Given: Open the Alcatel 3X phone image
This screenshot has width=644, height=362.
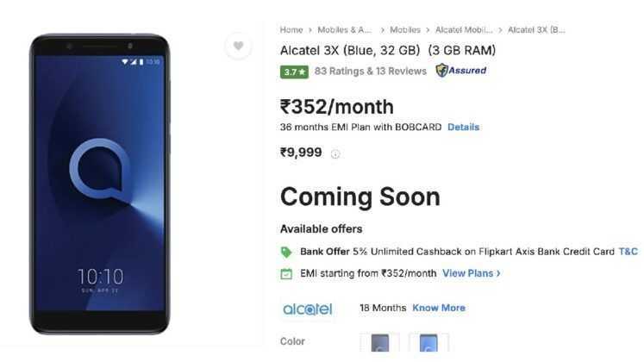Looking at the screenshot, I should (x=100, y=184).
